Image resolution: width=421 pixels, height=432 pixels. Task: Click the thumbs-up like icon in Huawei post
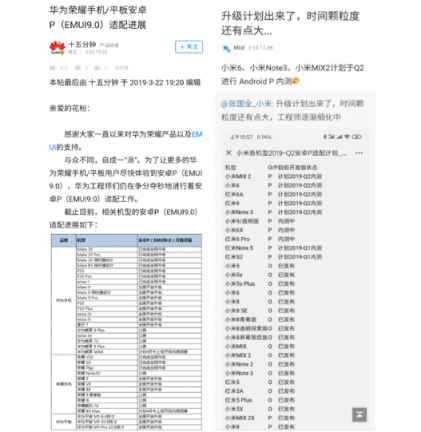(97, 68)
